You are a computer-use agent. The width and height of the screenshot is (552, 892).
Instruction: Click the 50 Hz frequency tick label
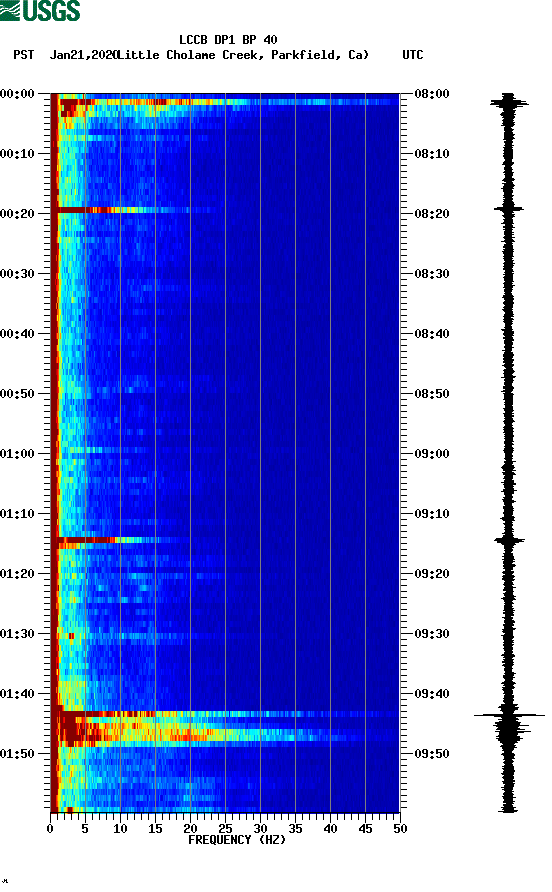coord(400,829)
